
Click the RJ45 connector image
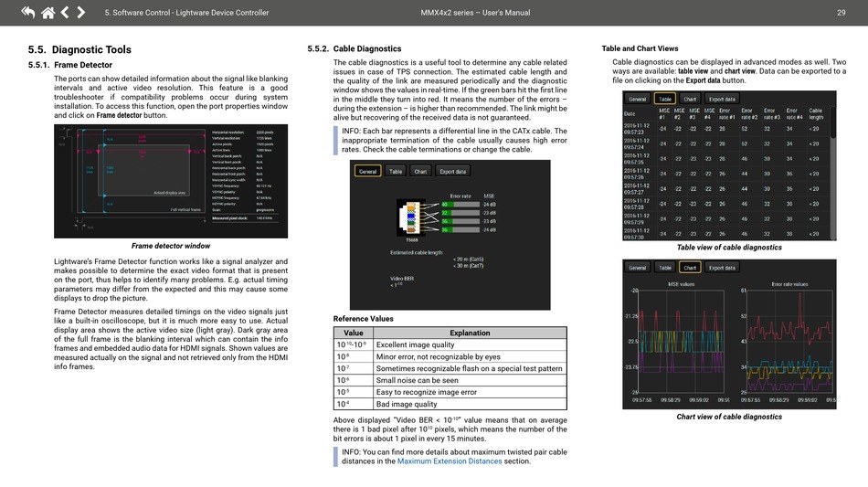411,218
